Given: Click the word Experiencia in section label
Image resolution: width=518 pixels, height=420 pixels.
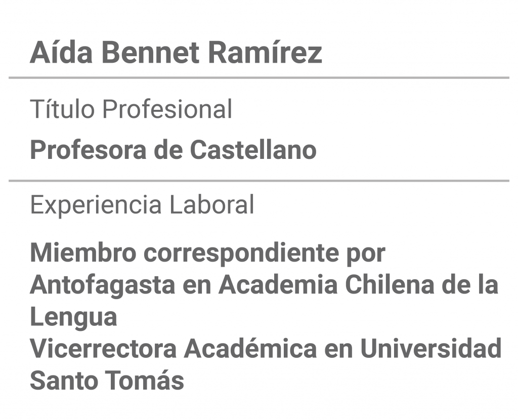Looking at the screenshot, I should point(96,205).
